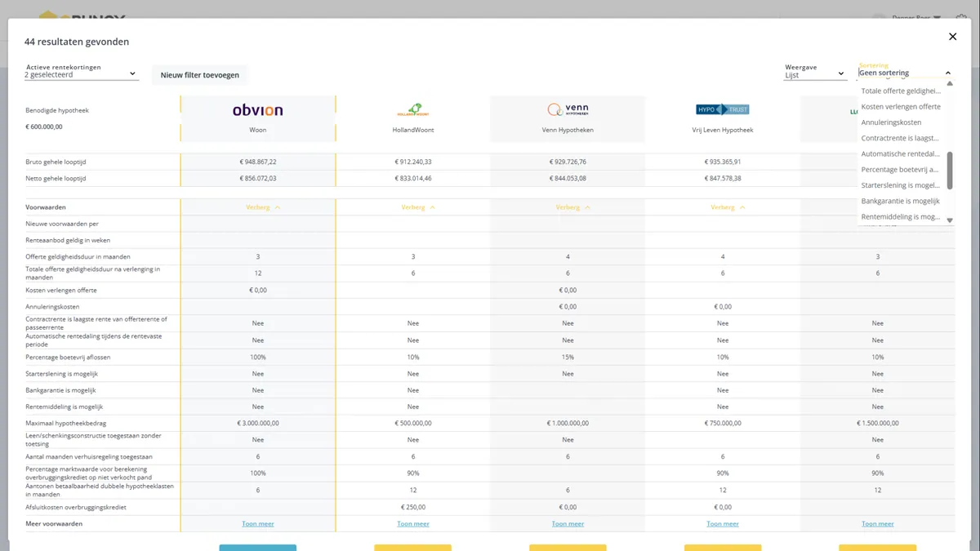Open Toon meer link under HollandWoont
This screenshot has width=980, height=551.
click(x=413, y=524)
